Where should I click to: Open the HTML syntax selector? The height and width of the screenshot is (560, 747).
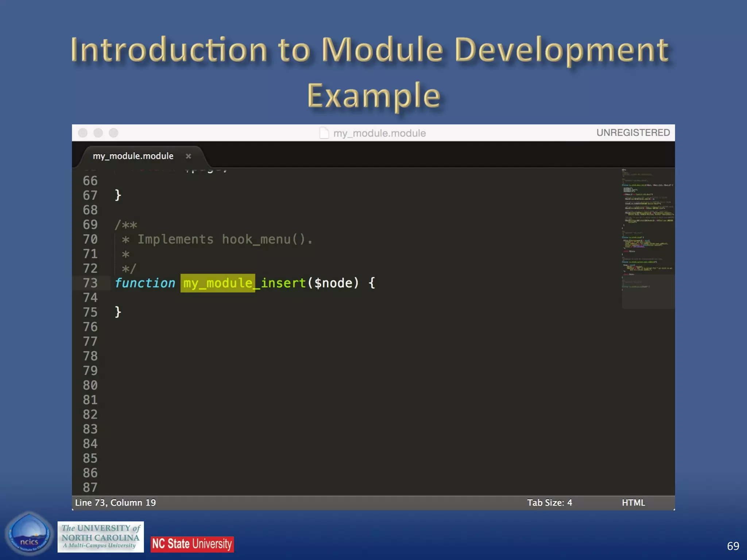pos(633,503)
